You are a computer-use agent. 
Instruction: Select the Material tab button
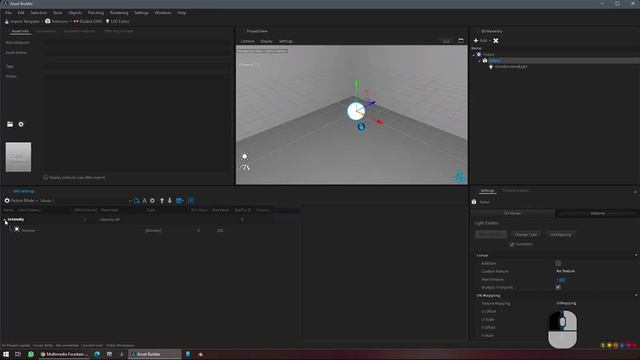point(598,213)
